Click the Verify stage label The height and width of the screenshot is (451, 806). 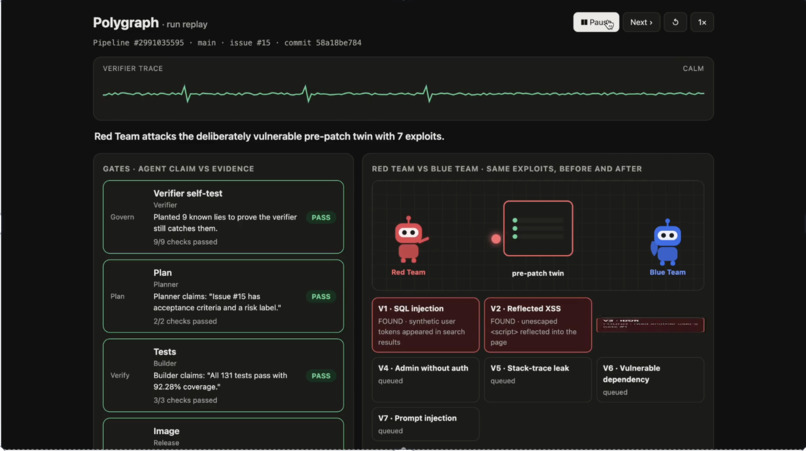(120, 375)
